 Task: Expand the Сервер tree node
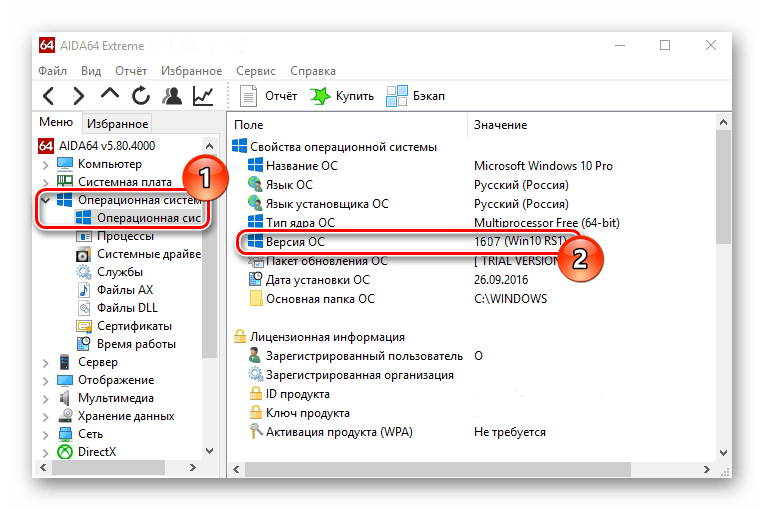click(x=45, y=363)
